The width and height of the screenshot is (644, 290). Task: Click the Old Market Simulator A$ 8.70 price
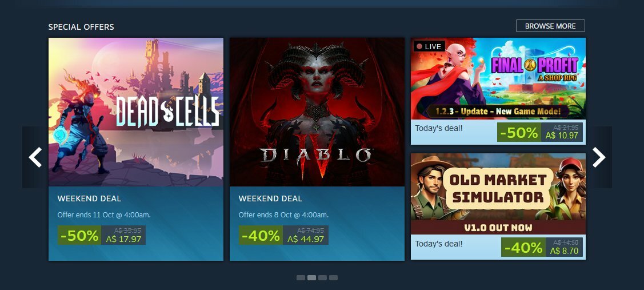coord(564,251)
